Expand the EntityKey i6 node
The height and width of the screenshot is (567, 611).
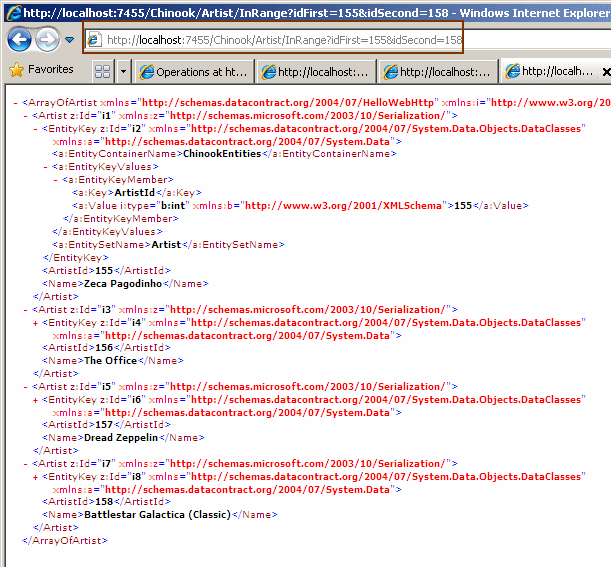click(35, 400)
